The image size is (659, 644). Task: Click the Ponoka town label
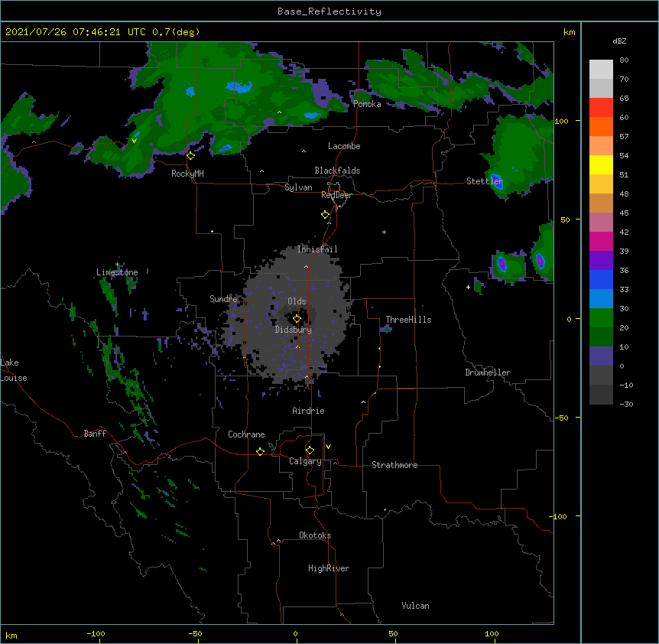pyautogui.click(x=367, y=104)
